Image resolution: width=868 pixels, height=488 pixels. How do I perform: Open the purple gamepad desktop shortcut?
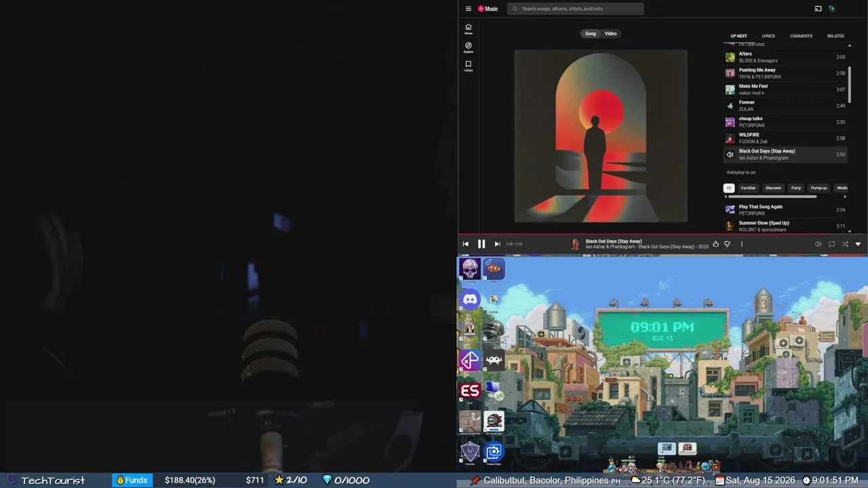470,361
